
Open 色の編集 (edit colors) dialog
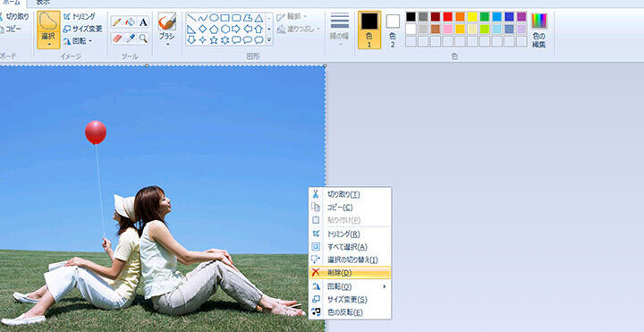coord(538,30)
